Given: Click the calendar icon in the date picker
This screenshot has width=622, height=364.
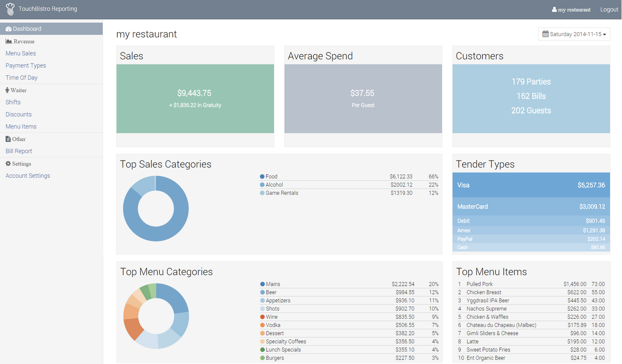Looking at the screenshot, I should pyautogui.click(x=546, y=34).
